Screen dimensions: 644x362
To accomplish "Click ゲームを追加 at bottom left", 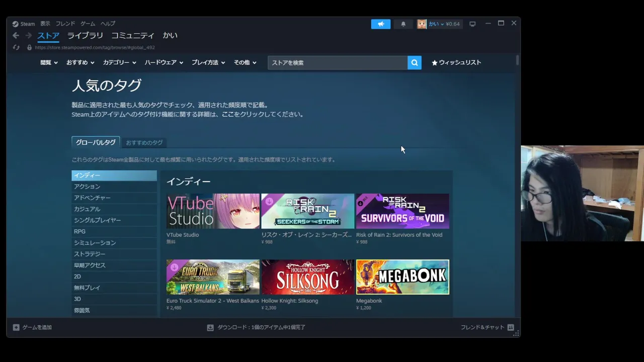I will [37, 327].
